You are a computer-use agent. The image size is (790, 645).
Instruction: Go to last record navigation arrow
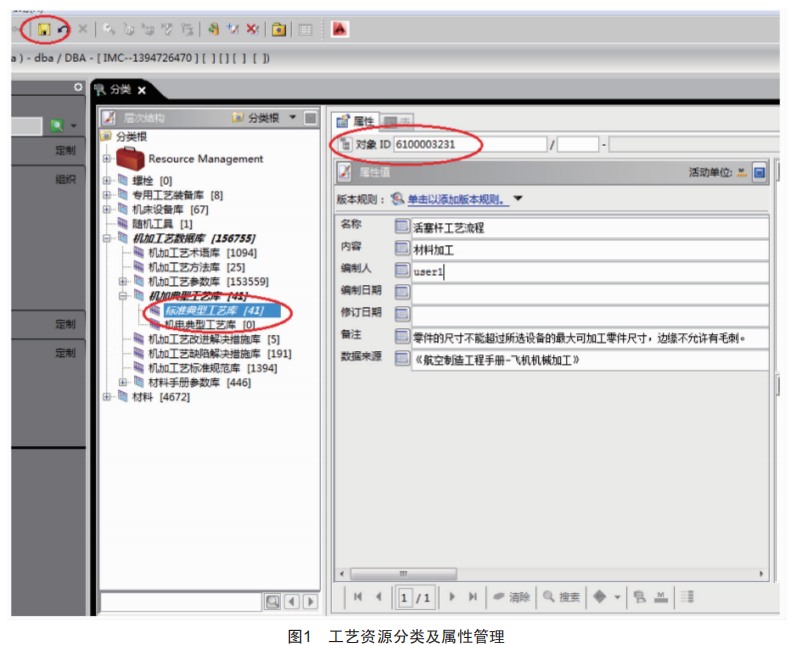click(x=473, y=597)
